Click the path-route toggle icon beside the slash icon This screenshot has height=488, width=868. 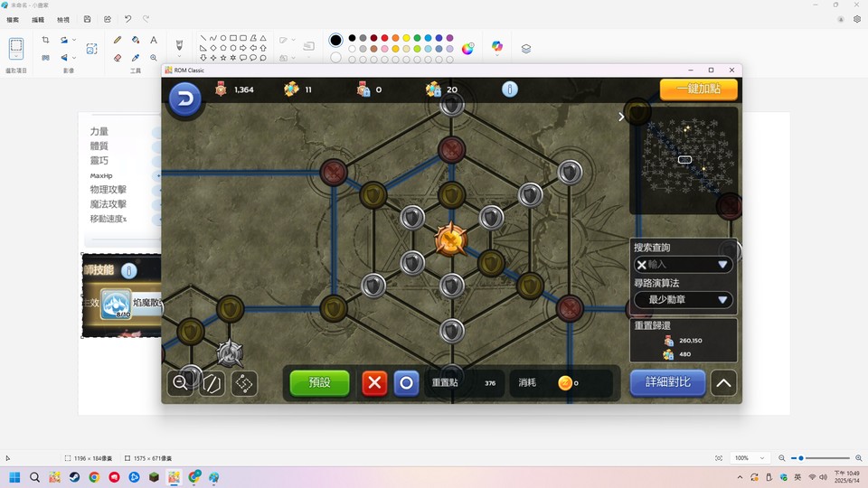[244, 383]
